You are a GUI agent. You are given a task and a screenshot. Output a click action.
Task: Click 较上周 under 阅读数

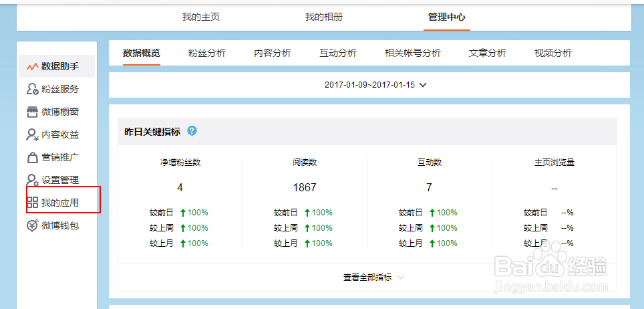tap(286, 228)
